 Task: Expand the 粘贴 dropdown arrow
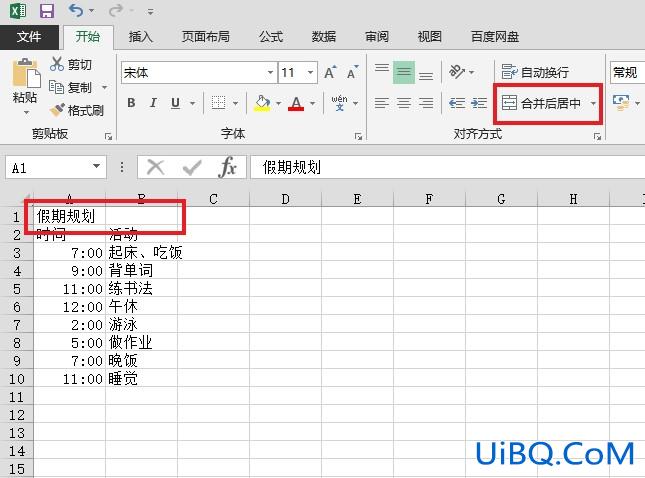tap(26, 112)
